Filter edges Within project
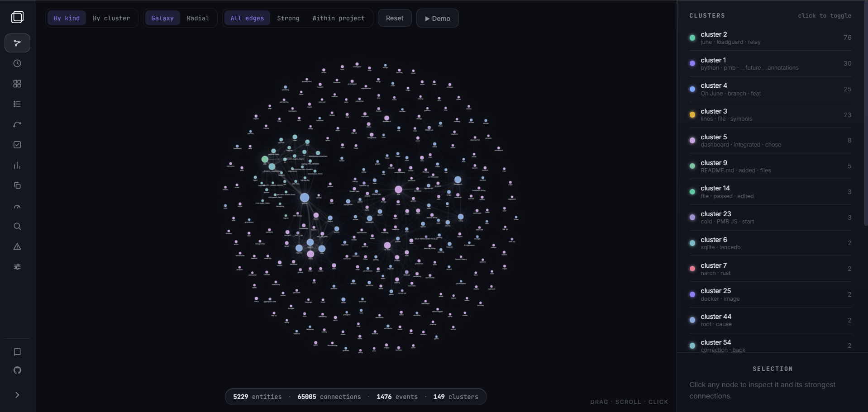This screenshot has height=412, width=868. click(339, 18)
